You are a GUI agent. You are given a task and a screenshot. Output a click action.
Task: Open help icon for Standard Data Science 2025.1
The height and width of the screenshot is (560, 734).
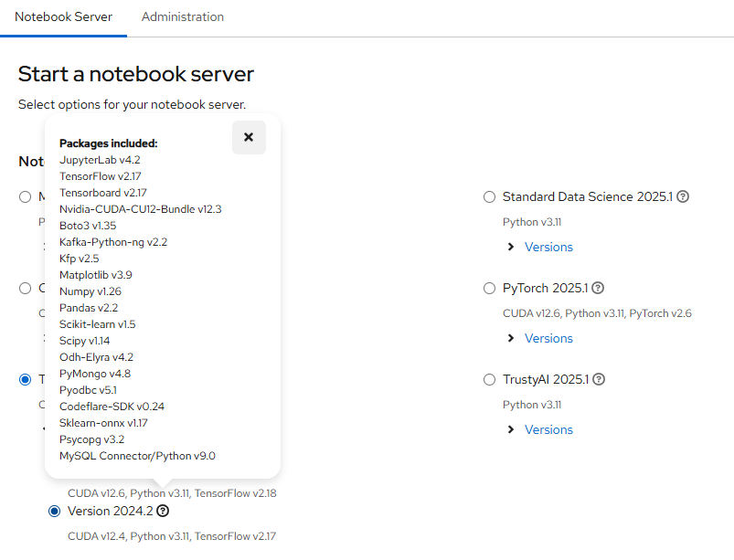tap(683, 196)
